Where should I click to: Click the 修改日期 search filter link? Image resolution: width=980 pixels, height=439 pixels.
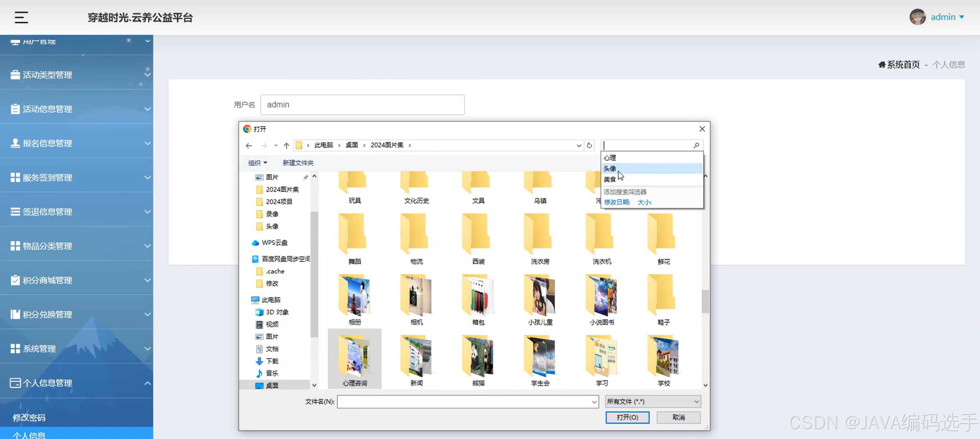pyautogui.click(x=617, y=202)
